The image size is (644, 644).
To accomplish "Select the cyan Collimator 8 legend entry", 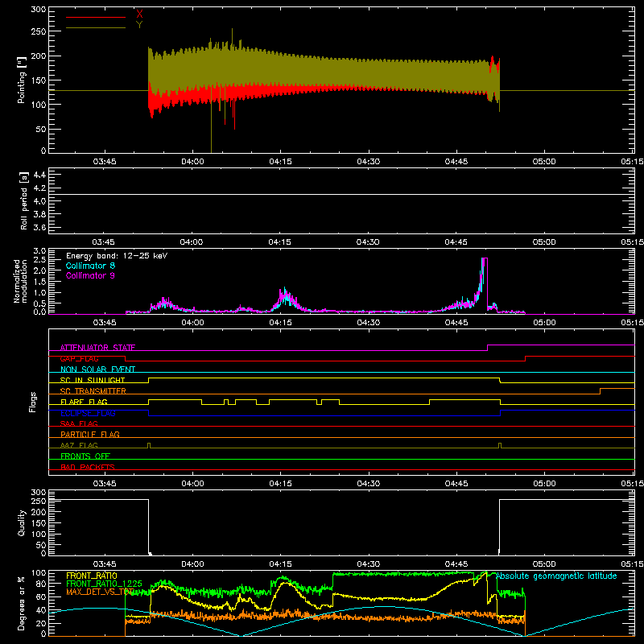I will tap(90, 266).
